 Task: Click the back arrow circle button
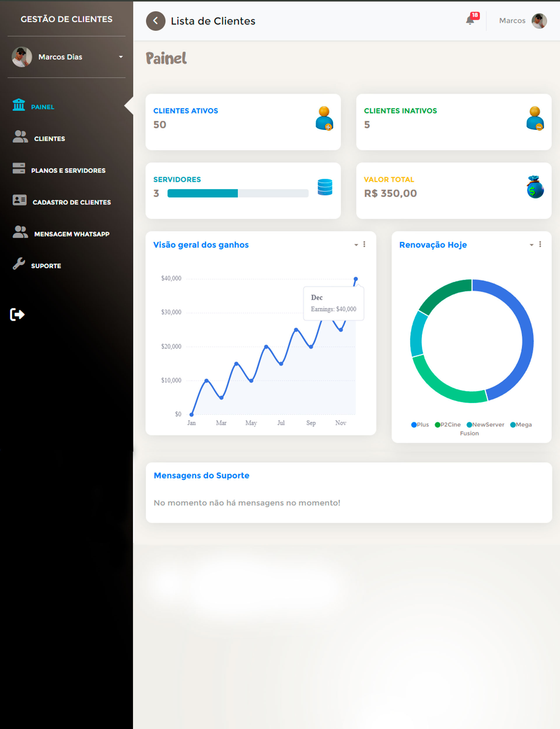156,21
